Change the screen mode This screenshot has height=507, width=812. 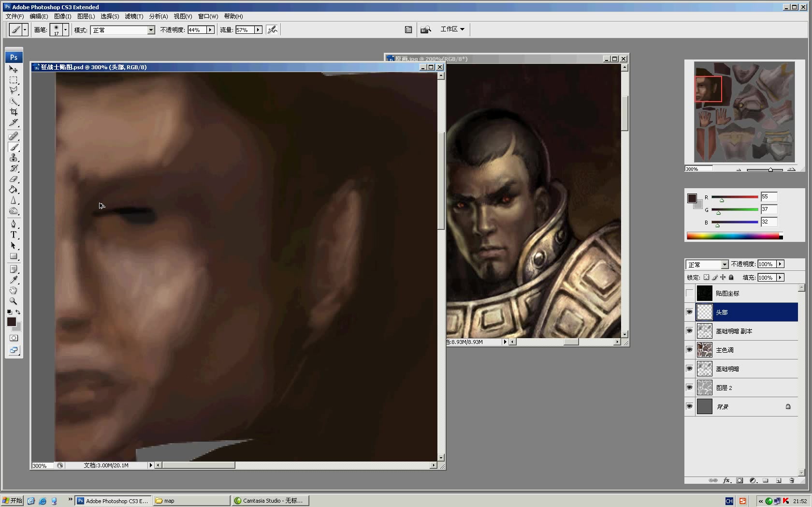(x=14, y=350)
